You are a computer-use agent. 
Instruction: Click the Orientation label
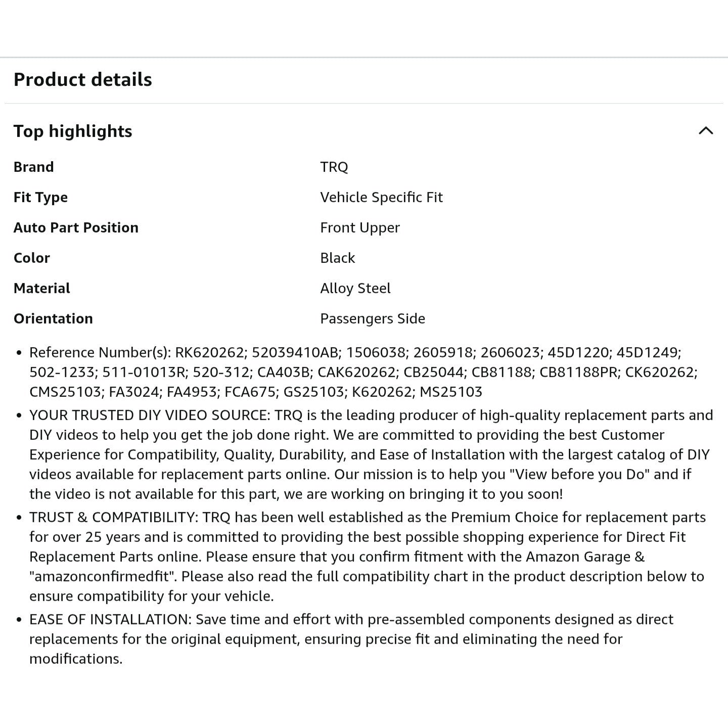[x=53, y=318]
